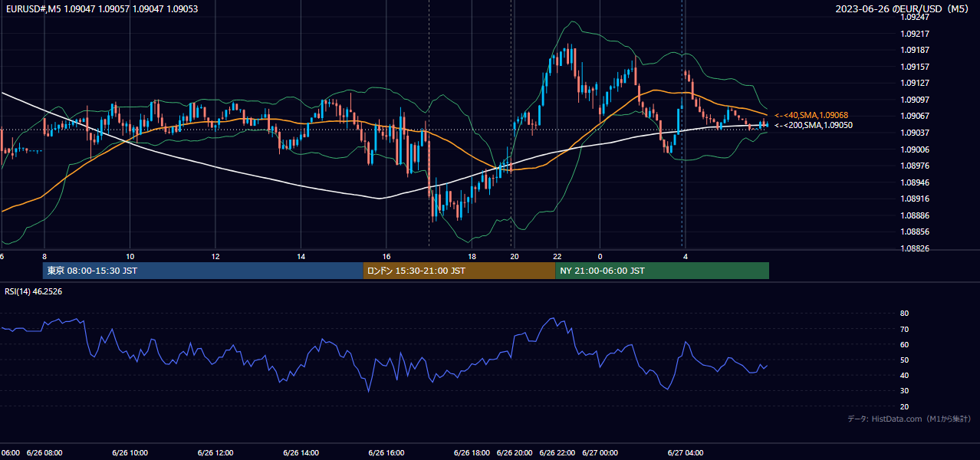The width and height of the screenshot is (980, 460).
Task: Click bottom date label 6/27 04:00
Action: [686, 453]
